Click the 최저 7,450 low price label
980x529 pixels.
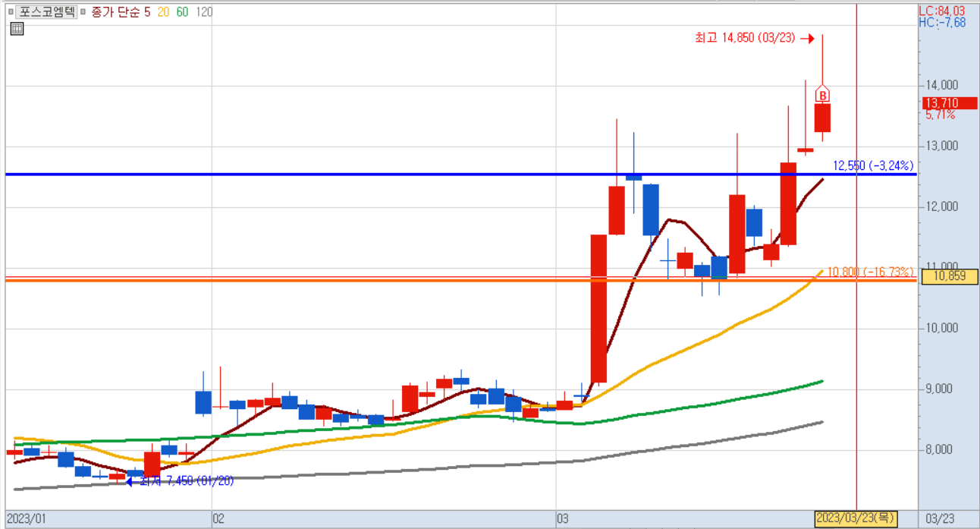coord(185,480)
